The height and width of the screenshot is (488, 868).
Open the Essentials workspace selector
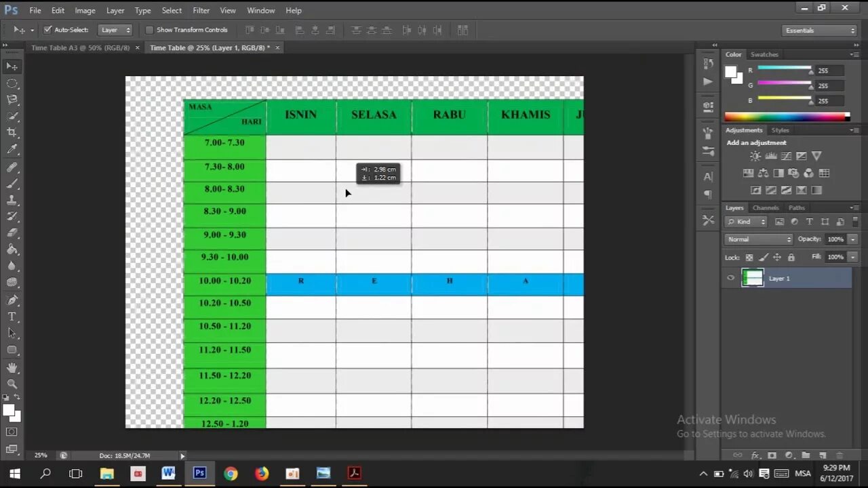819,30
